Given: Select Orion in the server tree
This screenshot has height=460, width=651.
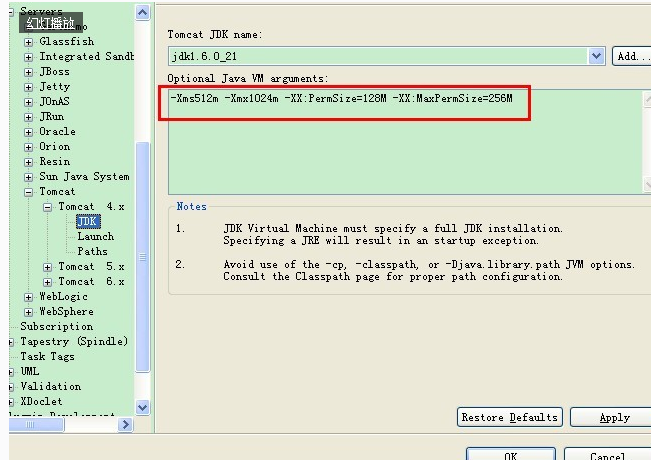Looking at the screenshot, I should coord(54,147).
